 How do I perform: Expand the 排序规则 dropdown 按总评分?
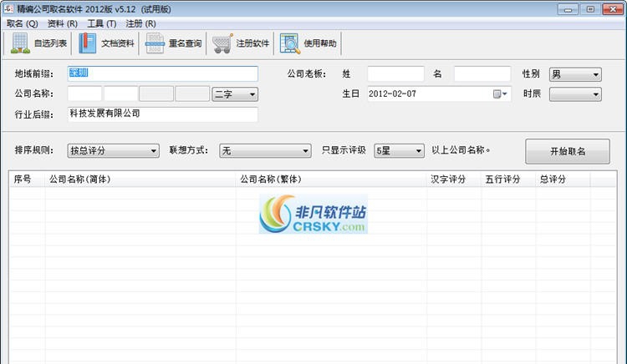coord(113,150)
